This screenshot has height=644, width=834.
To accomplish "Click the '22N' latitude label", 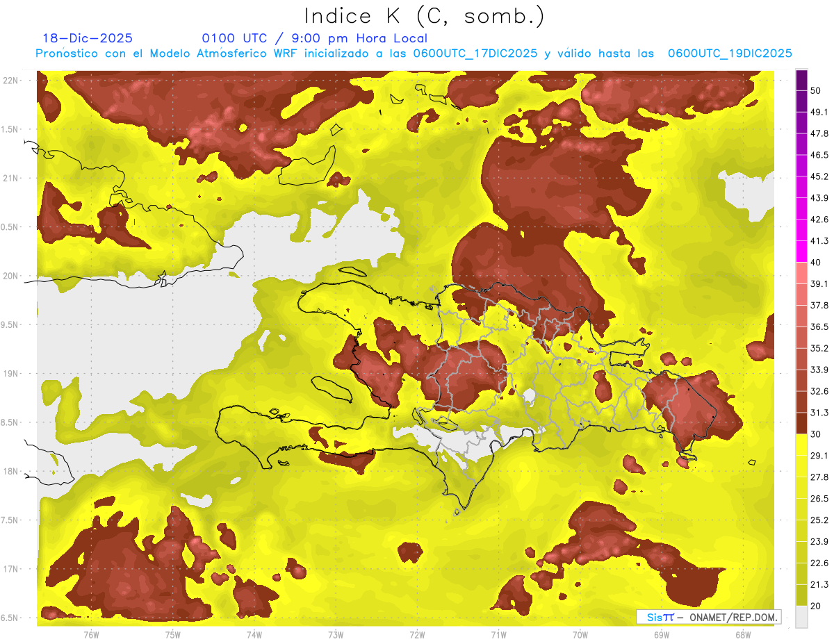I will click(x=10, y=80).
